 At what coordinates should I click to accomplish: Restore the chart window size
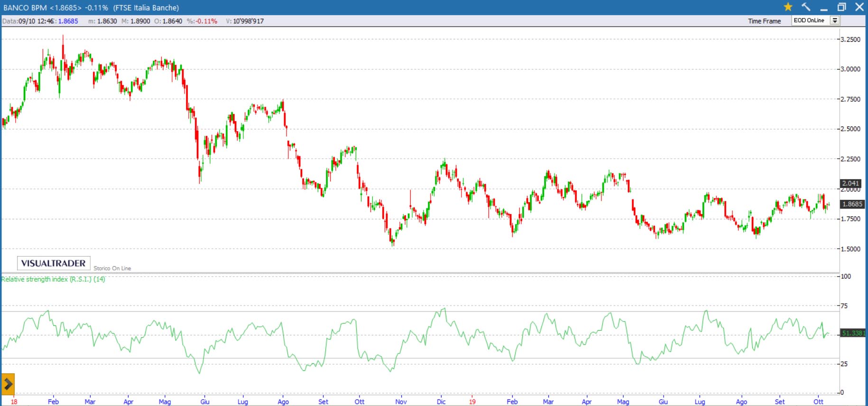click(x=841, y=7)
